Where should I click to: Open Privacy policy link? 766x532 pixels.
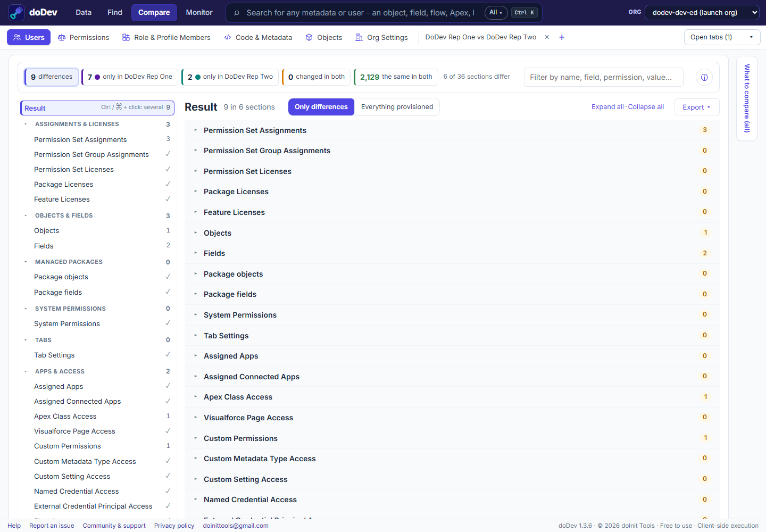pyautogui.click(x=174, y=526)
